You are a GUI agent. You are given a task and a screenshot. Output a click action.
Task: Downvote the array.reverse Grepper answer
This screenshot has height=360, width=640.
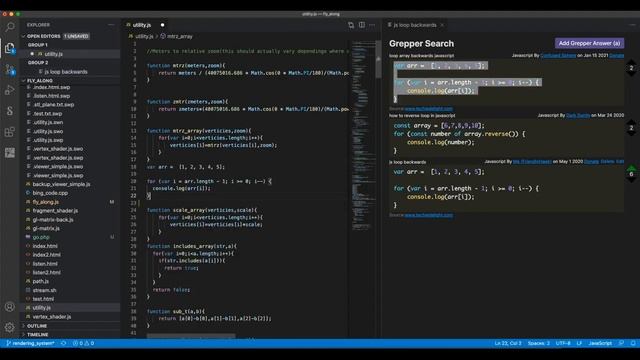pyautogui.click(x=631, y=134)
